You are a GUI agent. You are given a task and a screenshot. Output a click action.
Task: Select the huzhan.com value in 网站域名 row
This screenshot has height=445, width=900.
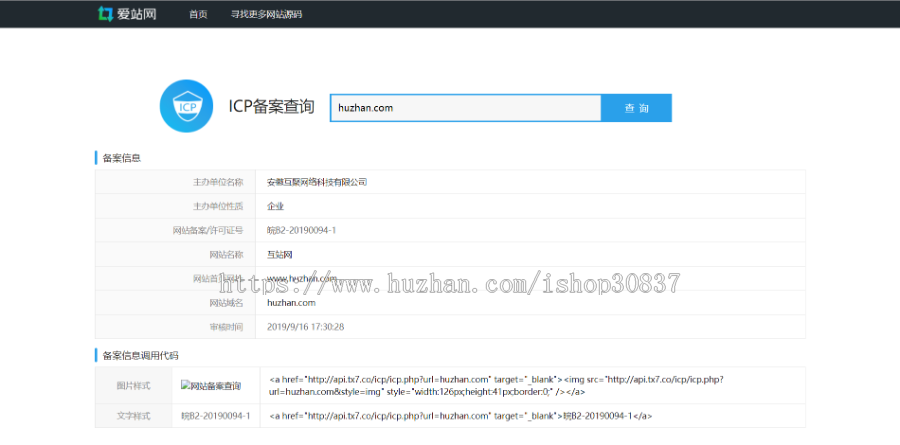[x=291, y=303]
